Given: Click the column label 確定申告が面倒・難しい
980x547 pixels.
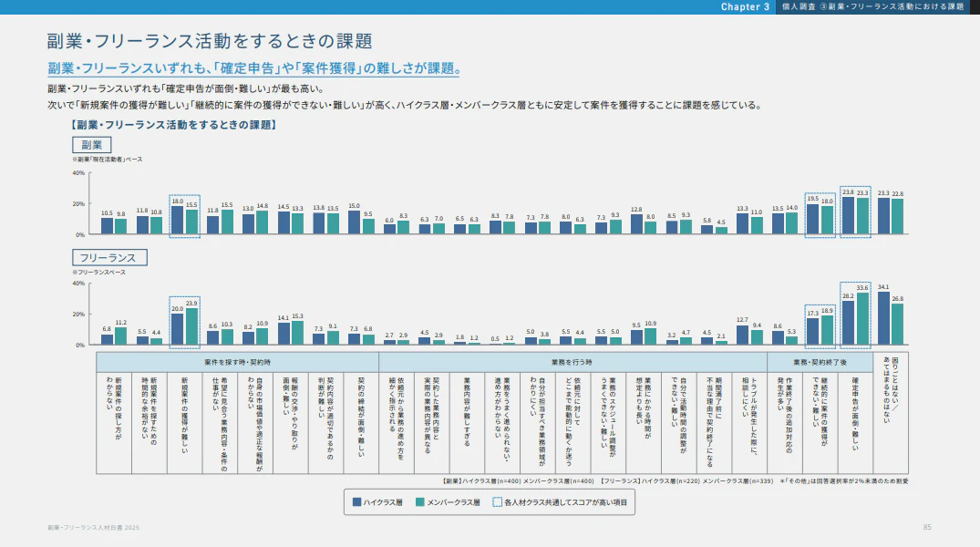Looking at the screenshot, I should click(x=855, y=413).
